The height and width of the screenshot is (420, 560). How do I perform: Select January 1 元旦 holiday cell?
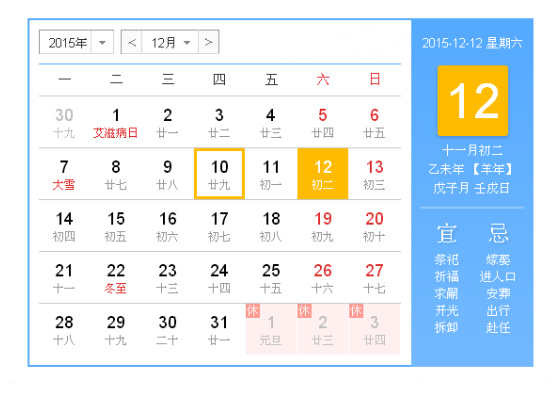point(271,329)
